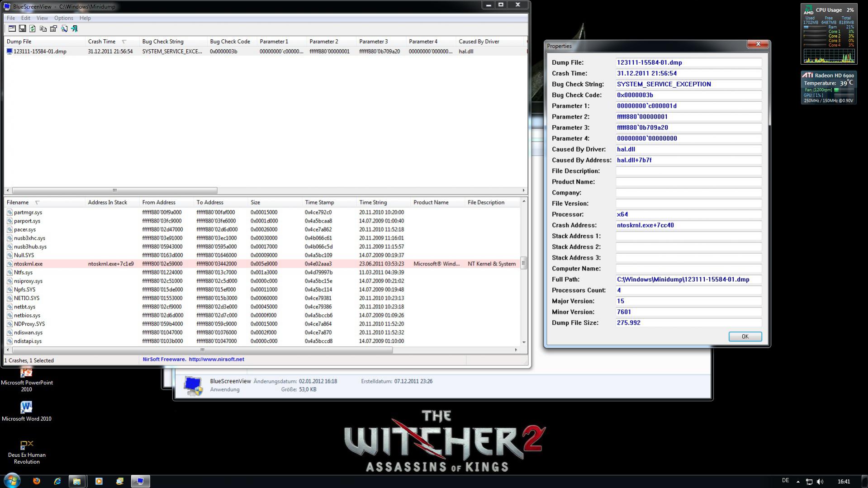Click the DE language indicator in taskbar

tap(785, 481)
